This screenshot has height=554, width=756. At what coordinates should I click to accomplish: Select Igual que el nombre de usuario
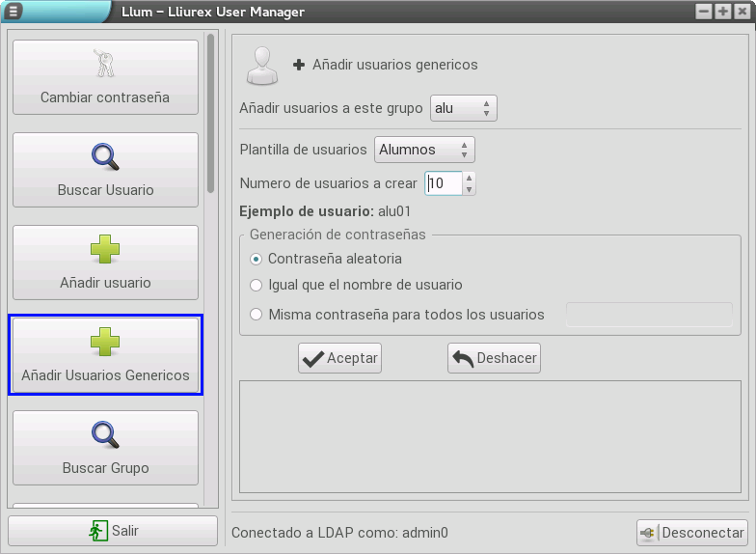(256, 286)
